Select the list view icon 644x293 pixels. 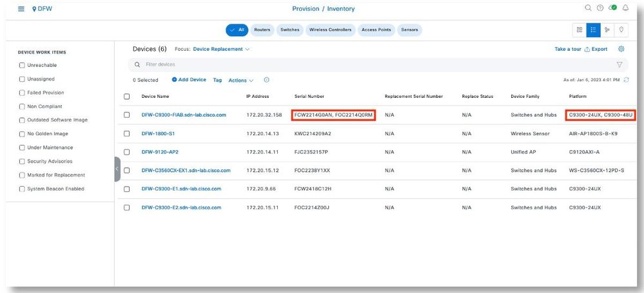tap(593, 30)
